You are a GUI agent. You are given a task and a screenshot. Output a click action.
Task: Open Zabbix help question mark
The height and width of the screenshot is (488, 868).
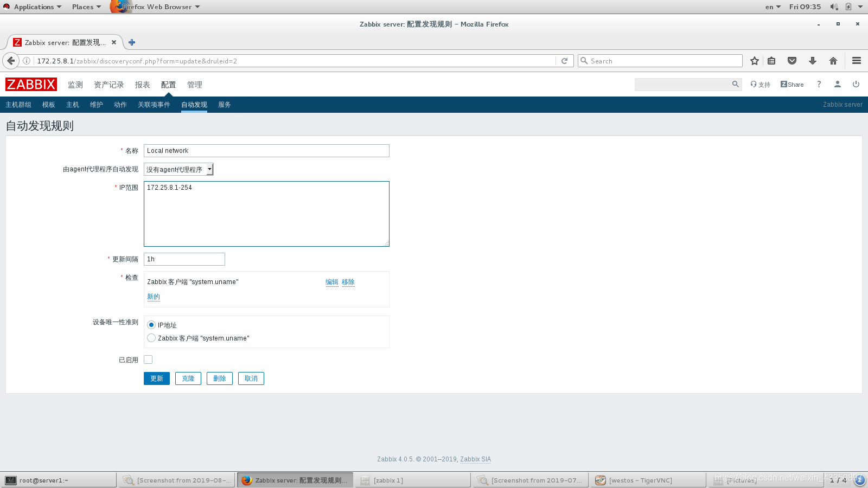[819, 84]
